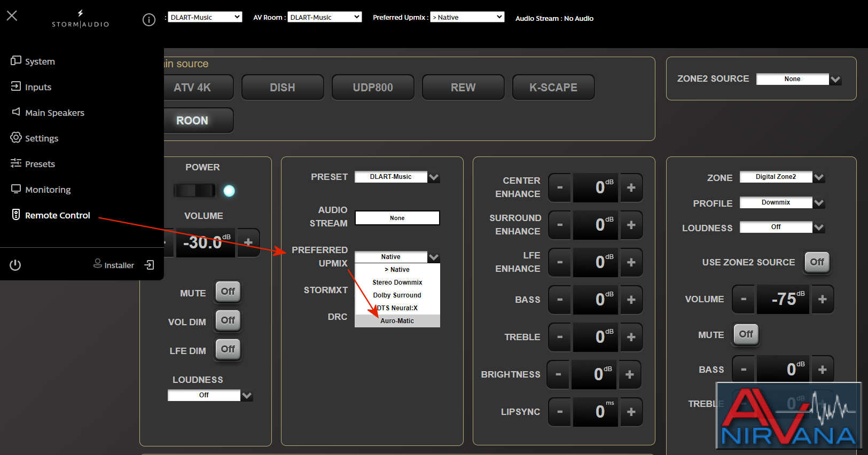
Task: Select the UDP800 source button
Action: (x=373, y=88)
